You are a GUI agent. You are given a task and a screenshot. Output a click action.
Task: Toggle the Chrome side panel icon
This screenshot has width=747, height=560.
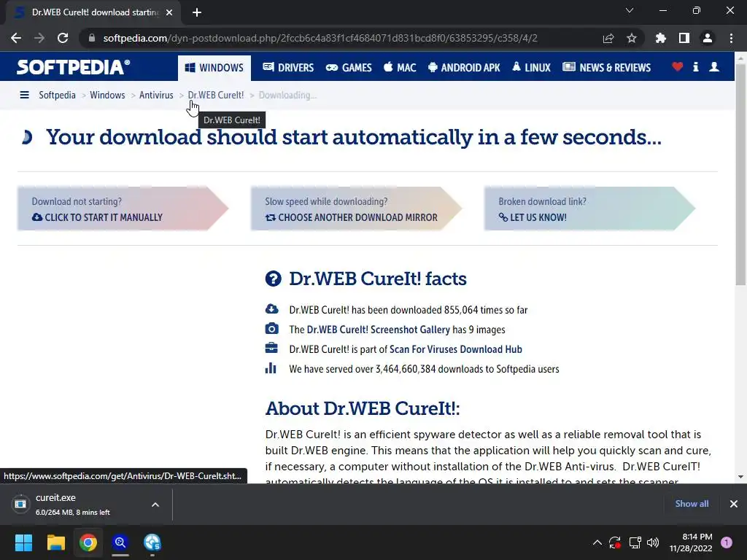click(684, 38)
